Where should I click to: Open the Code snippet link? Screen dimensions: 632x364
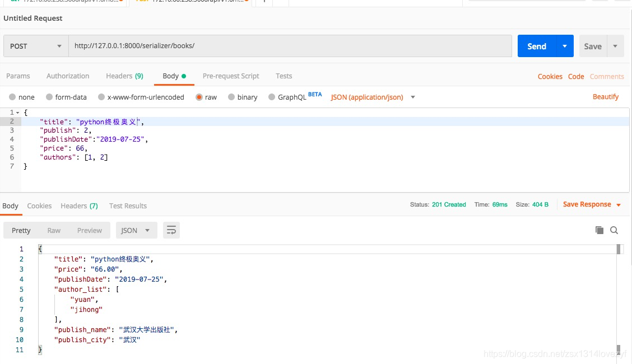pyautogui.click(x=576, y=77)
